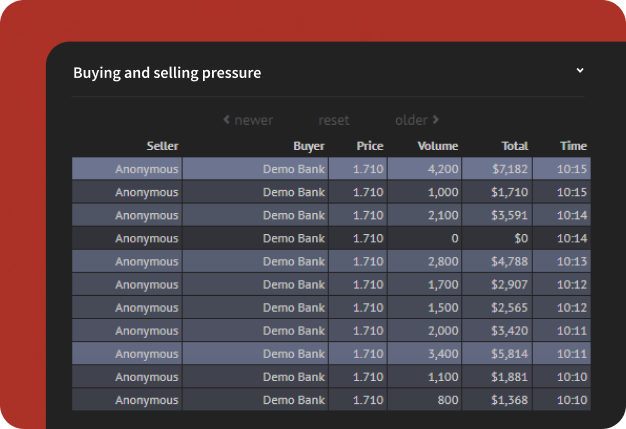Click the Buyer column header

coord(309,146)
